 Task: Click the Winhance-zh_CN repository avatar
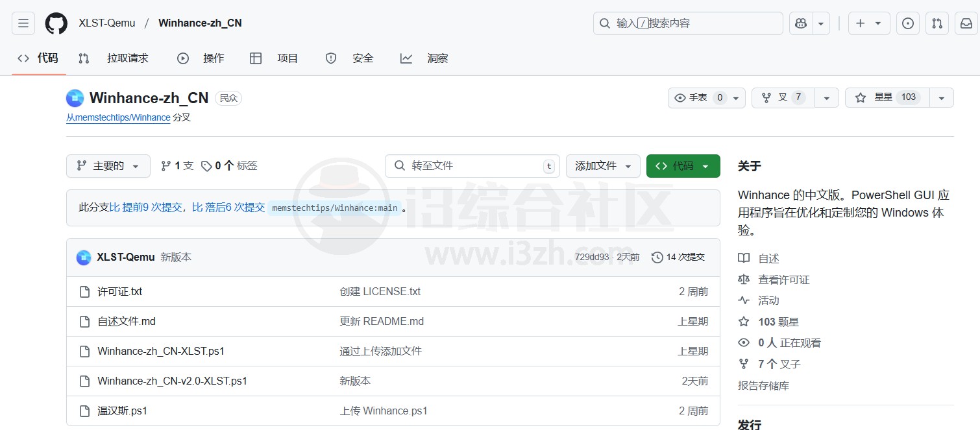75,98
